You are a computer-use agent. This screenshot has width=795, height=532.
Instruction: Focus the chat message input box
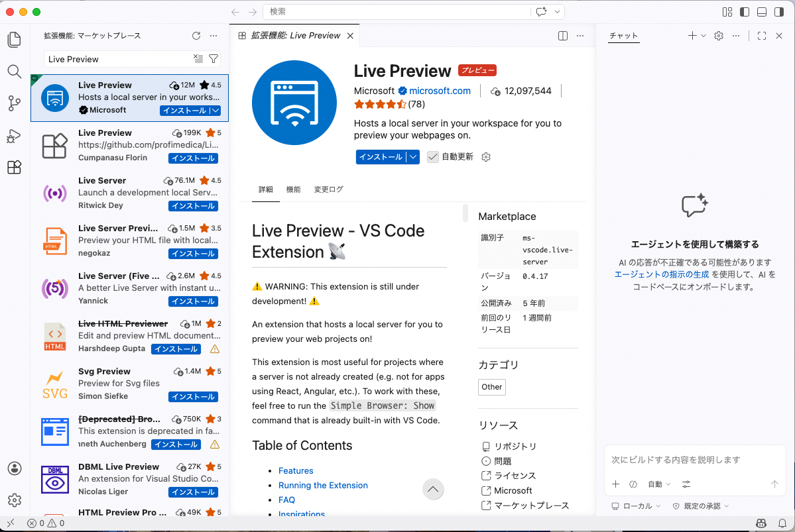[x=695, y=460]
